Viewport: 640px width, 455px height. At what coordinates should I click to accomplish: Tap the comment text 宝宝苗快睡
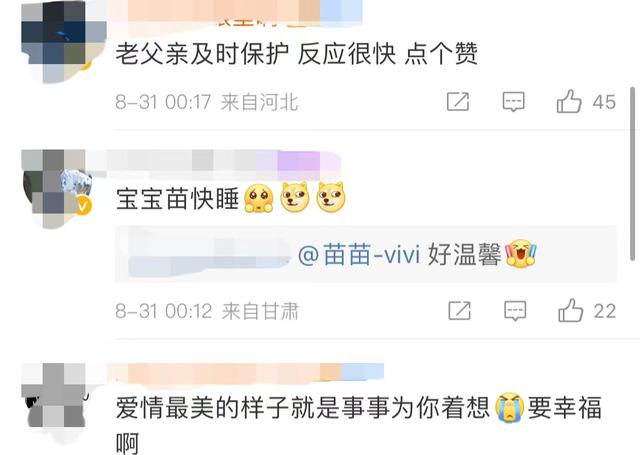click(x=177, y=199)
